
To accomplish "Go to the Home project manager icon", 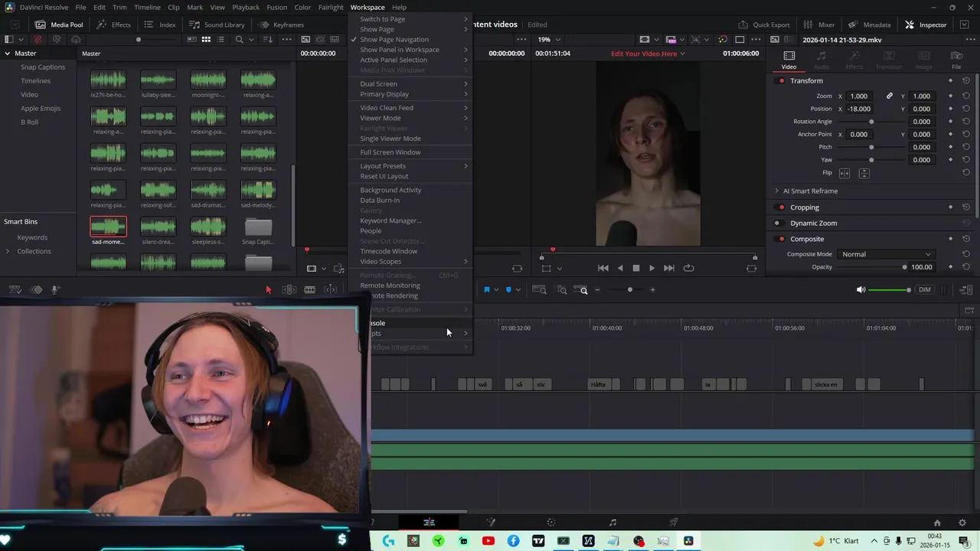I will tap(937, 523).
